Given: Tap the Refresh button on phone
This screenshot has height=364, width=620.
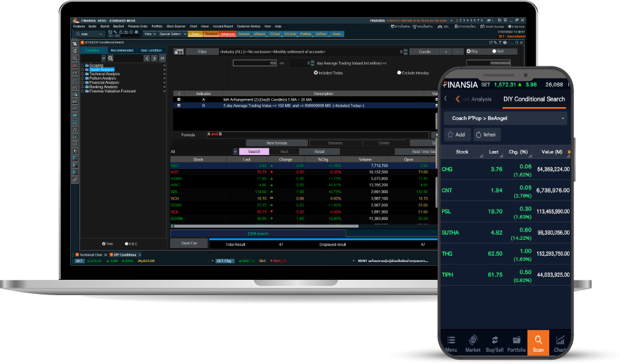Looking at the screenshot, I should (487, 135).
